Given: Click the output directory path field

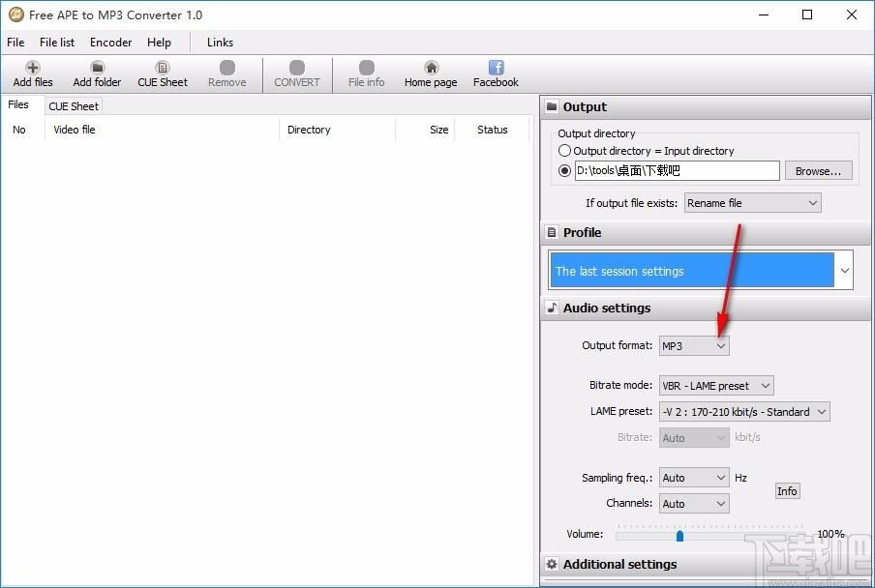Looking at the screenshot, I should (x=677, y=170).
